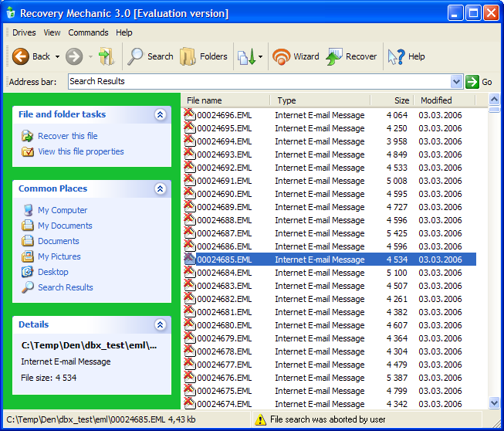Image resolution: width=504 pixels, height=431 pixels.
Task: Open the Back button history dropdown arrow
Action: pos(57,56)
